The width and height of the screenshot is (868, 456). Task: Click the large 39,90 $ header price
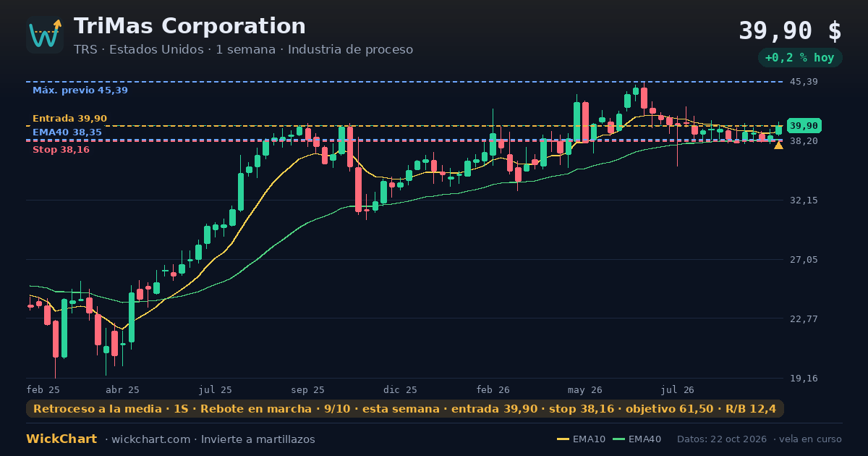point(790,31)
